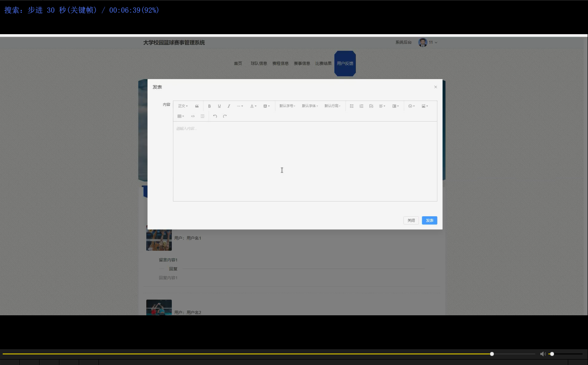
Task: Open the insert image menu
Action: coord(425,106)
